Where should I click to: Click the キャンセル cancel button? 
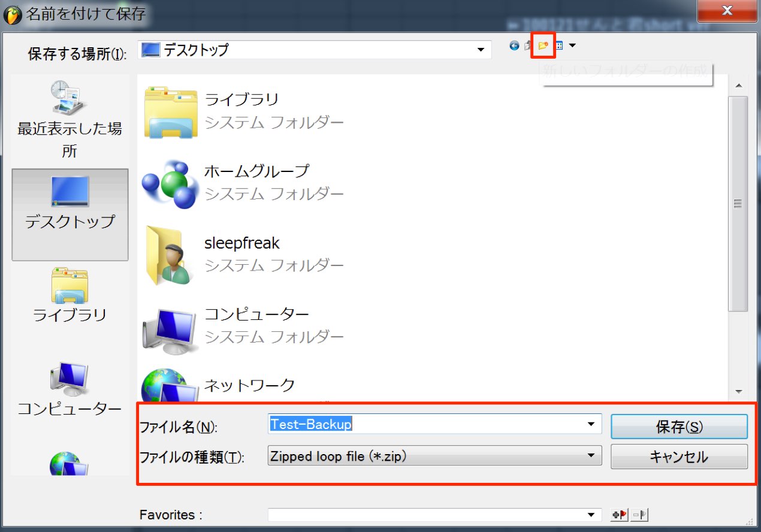coord(679,457)
